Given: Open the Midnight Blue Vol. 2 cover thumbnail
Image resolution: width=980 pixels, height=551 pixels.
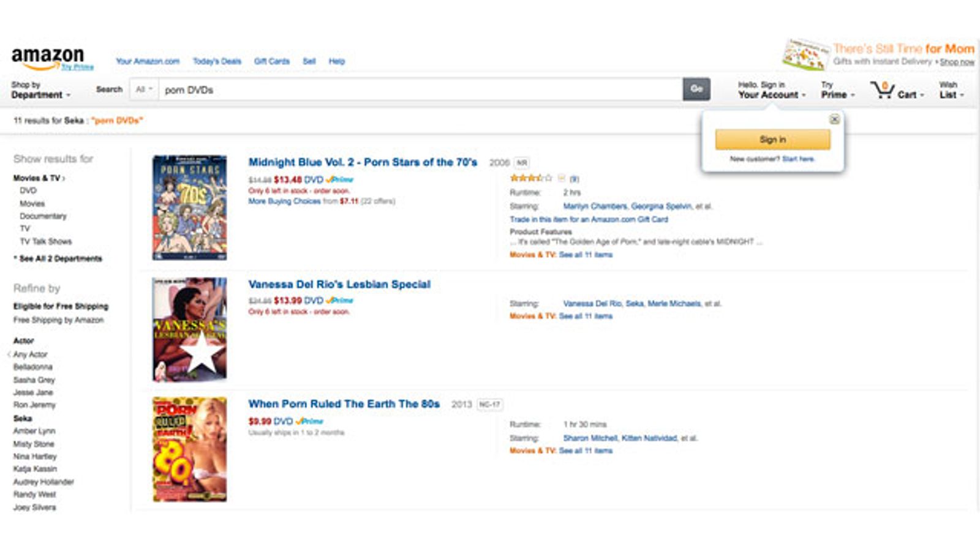Looking at the screenshot, I should tap(189, 208).
